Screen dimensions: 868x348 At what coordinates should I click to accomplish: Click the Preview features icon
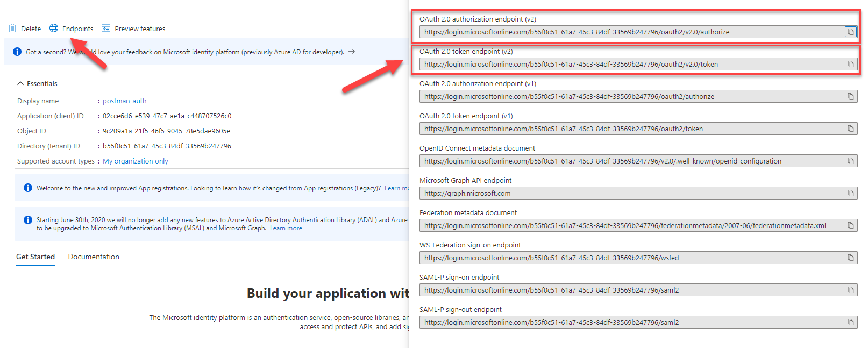(x=106, y=28)
